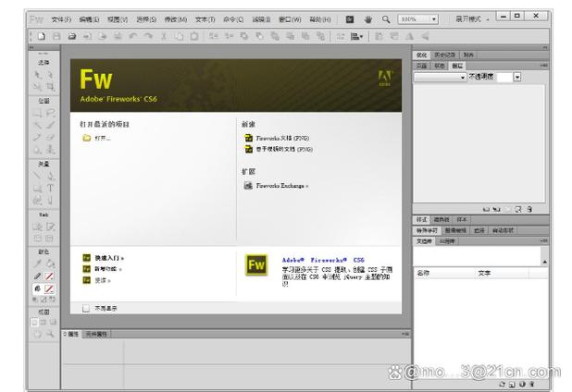This screenshot has width=572, height=392.
Task: Click the Open folder icon in toolbar
Action: pos(72,36)
